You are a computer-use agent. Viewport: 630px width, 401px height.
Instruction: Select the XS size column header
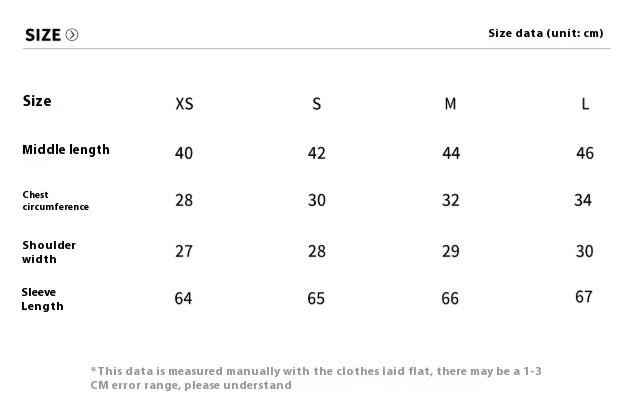184,104
